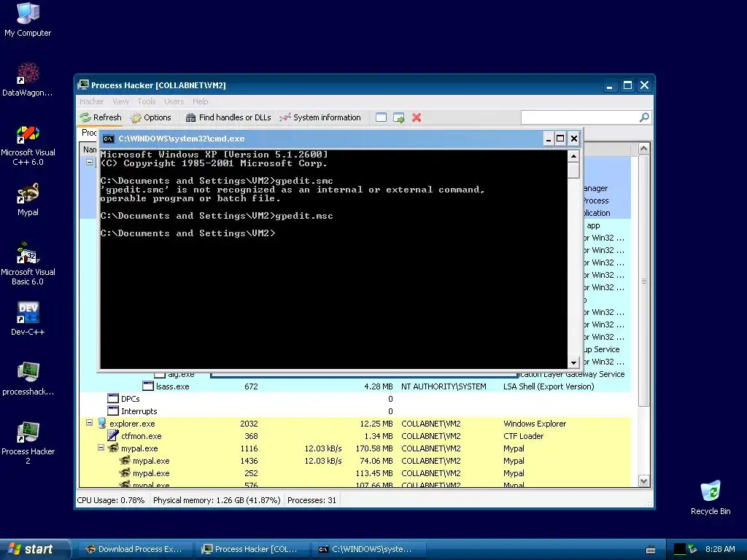Click Physical memory status bar entry
This screenshot has height=560, width=747.
pos(217,500)
